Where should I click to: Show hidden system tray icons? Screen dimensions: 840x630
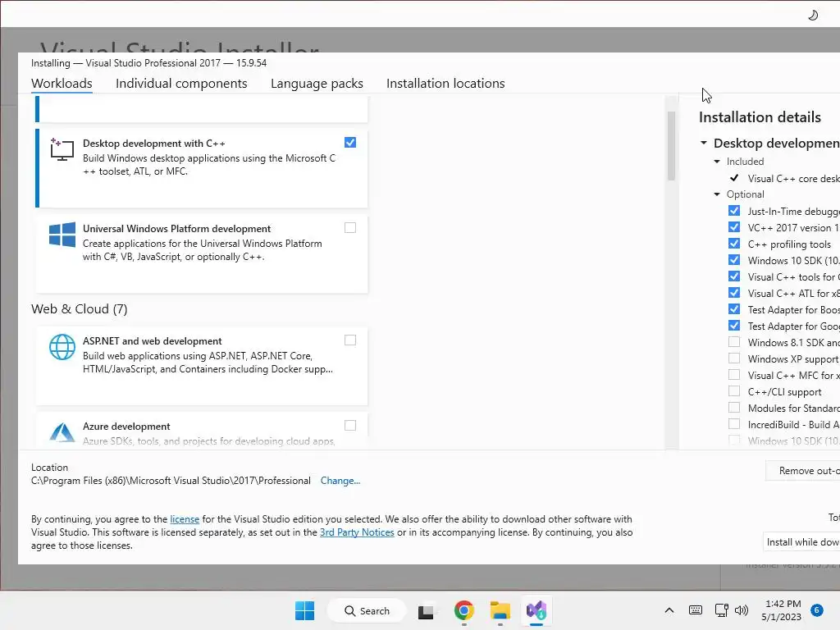pos(669,610)
